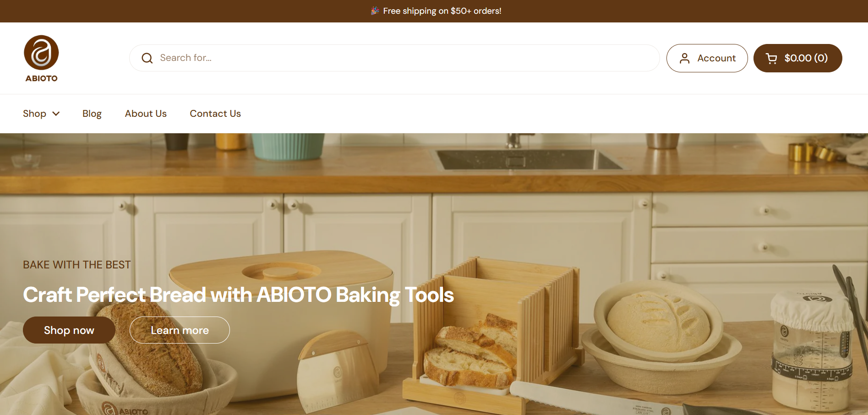This screenshot has width=868, height=415.
Task: Open the Shop navigation menu label
Action: point(34,114)
